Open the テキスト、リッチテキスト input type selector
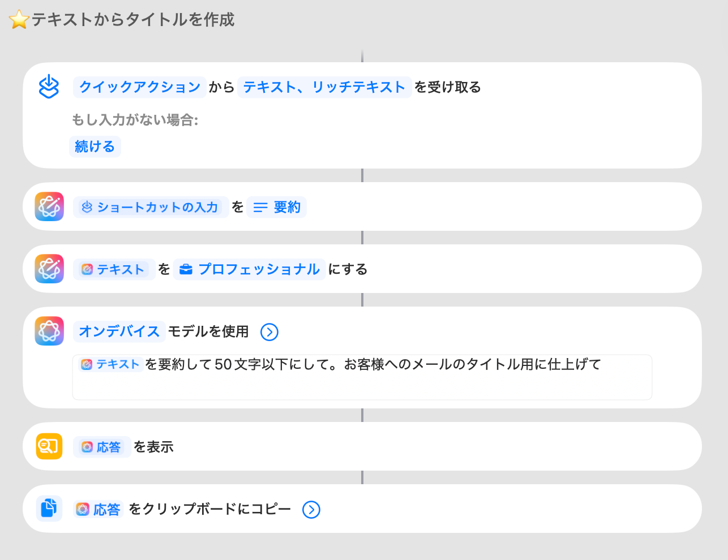728x560 pixels. [324, 87]
